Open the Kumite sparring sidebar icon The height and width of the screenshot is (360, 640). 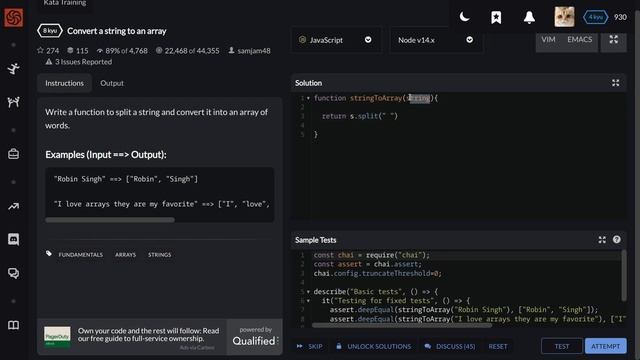(13, 102)
